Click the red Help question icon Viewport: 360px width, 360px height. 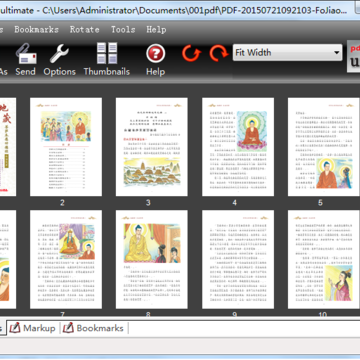156,53
